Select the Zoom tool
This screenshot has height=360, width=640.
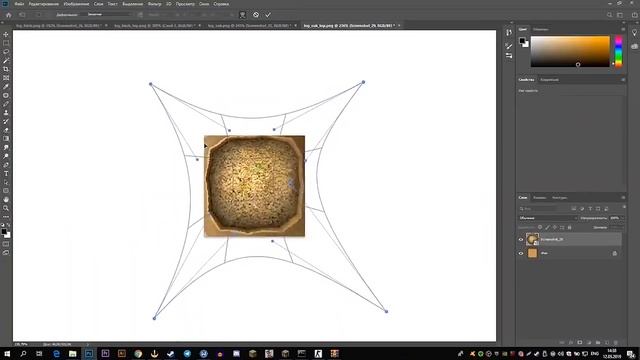(6, 208)
